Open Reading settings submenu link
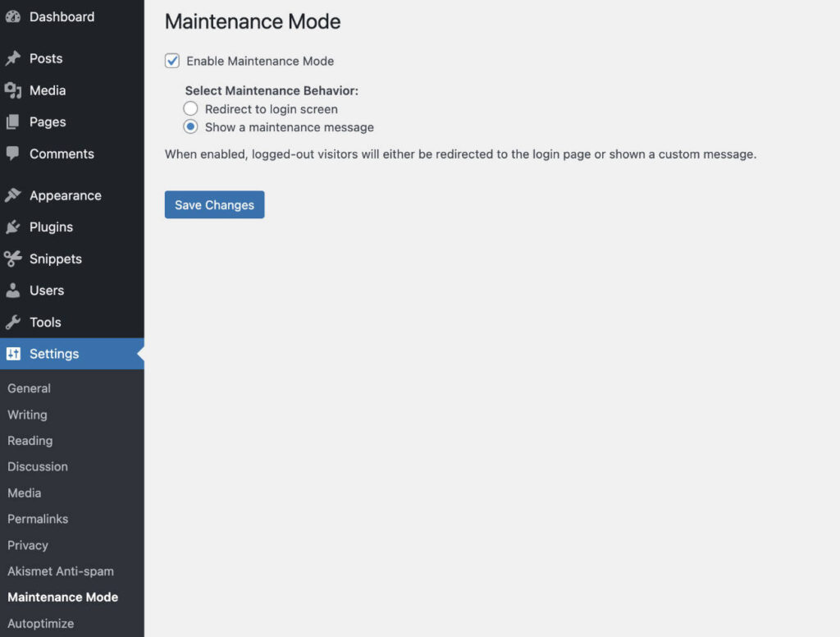Image resolution: width=840 pixels, height=637 pixels. [x=30, y=441]
